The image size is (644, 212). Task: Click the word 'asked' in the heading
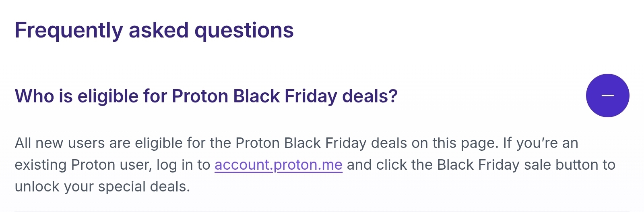point(159,30)
